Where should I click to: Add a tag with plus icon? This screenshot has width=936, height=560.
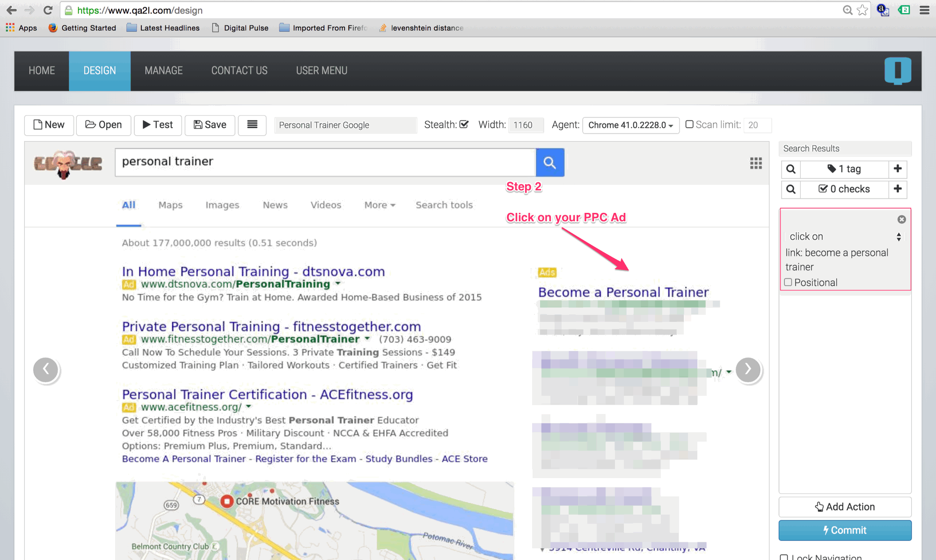tap(898, 169)
